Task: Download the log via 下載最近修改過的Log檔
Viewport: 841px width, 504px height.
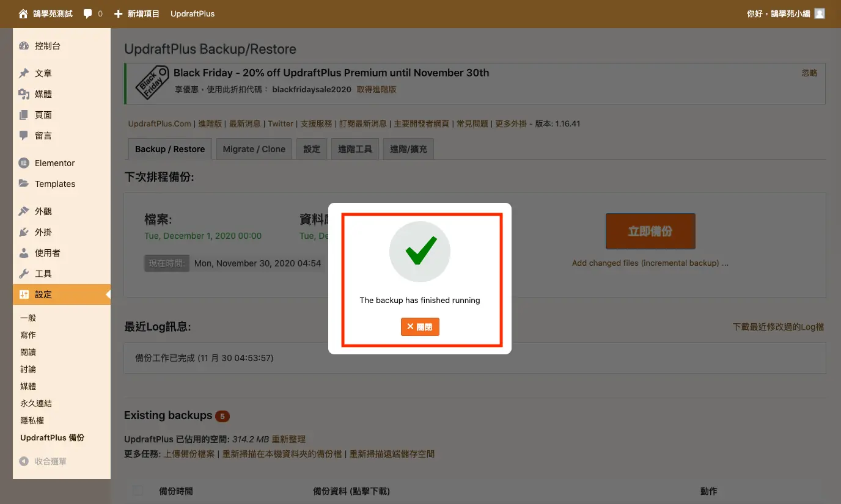Action: click(779, 327)
